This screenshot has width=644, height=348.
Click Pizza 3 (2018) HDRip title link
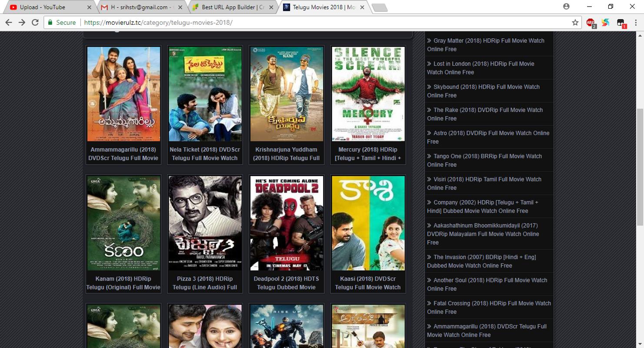205,283
